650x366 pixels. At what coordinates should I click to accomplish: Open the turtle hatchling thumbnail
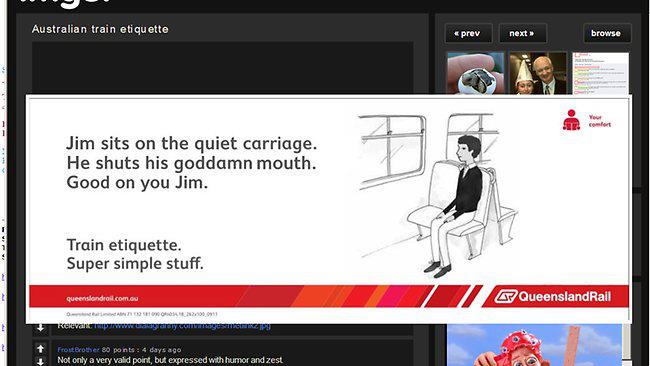(475, 73)
